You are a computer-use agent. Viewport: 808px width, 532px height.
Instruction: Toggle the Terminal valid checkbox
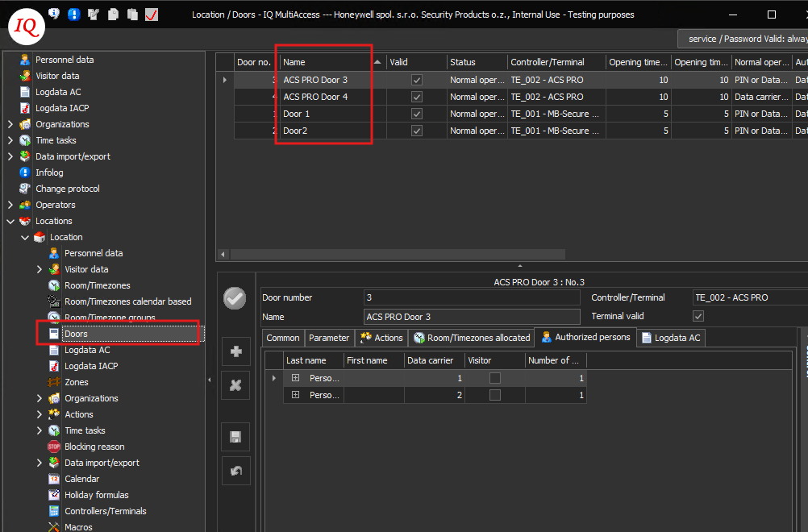[698, 316]
